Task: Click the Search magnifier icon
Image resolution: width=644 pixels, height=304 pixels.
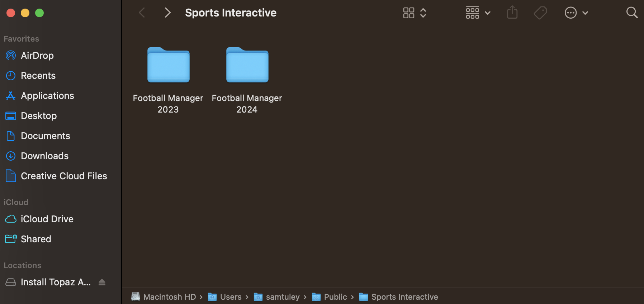Action: coord(632,13)
